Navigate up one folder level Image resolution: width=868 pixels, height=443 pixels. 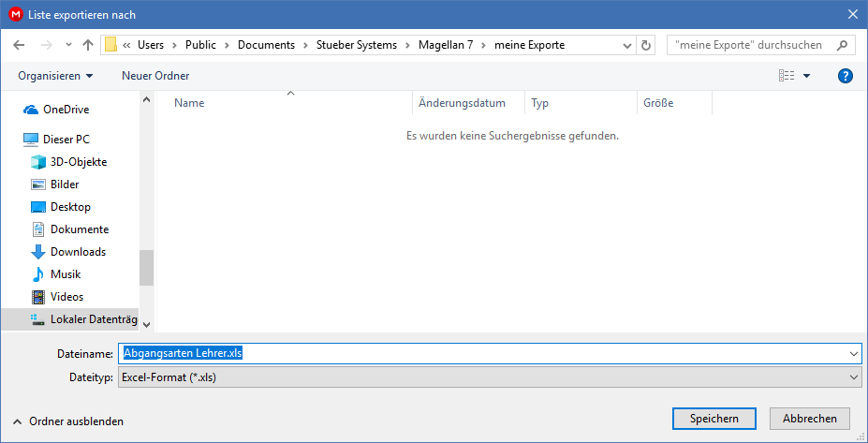pos(87,45)
